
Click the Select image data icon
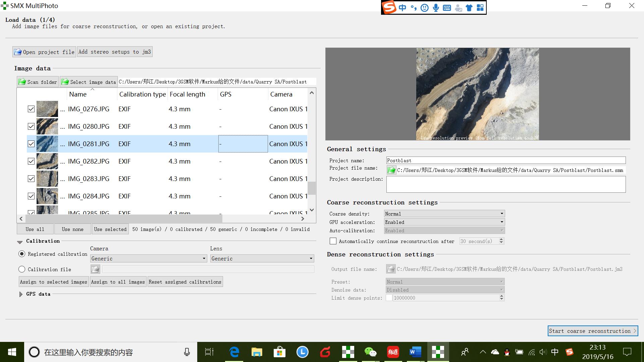pyautogui.click(x=65, y=82)
